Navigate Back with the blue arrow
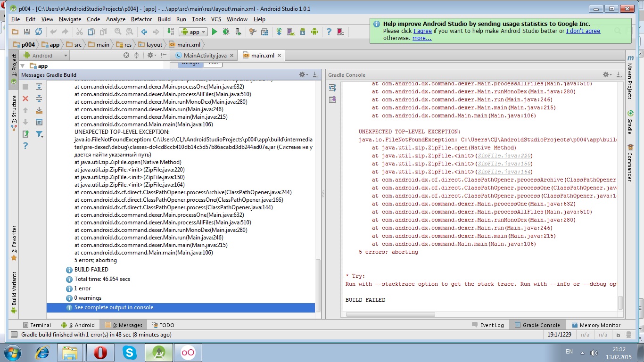 tap(144, 32)
